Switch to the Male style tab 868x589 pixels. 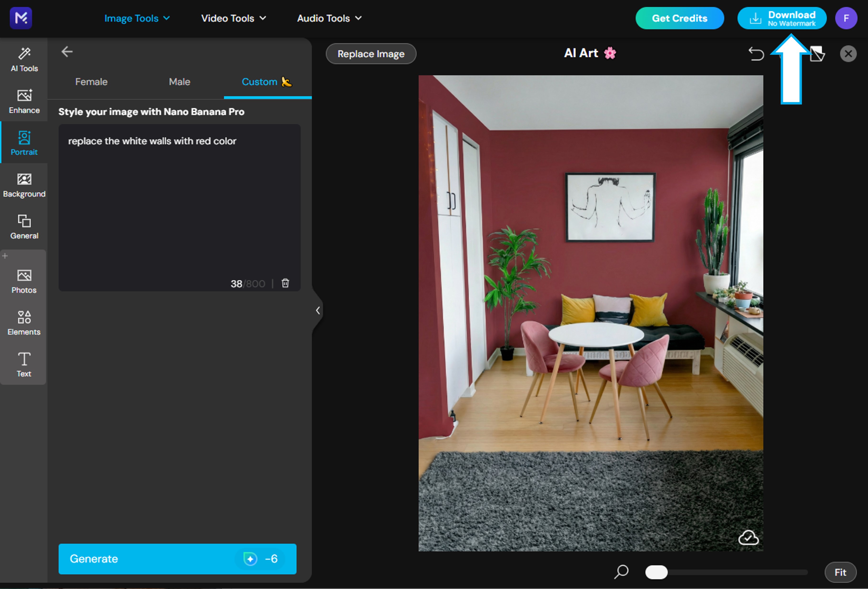click(179, 82)
